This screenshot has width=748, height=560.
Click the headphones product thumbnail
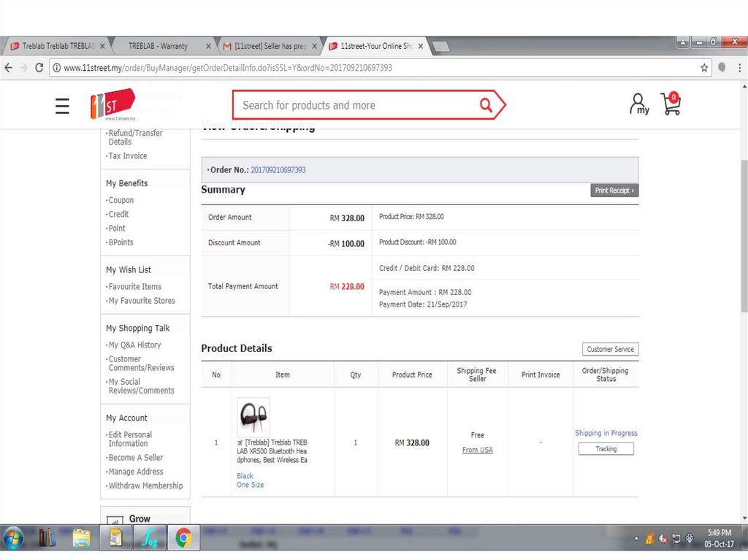point(253,418)
